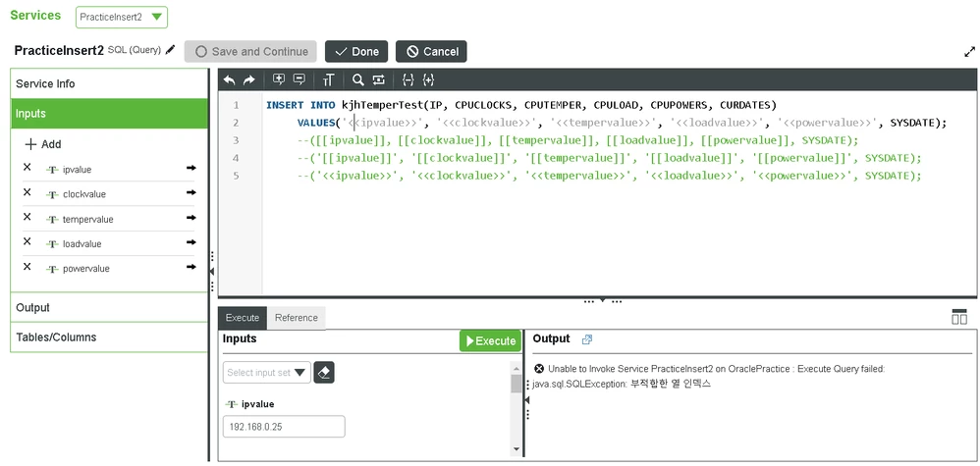The image size is (980, 466).
Task: Select the clockvalue input row
Action: [109, 194]
